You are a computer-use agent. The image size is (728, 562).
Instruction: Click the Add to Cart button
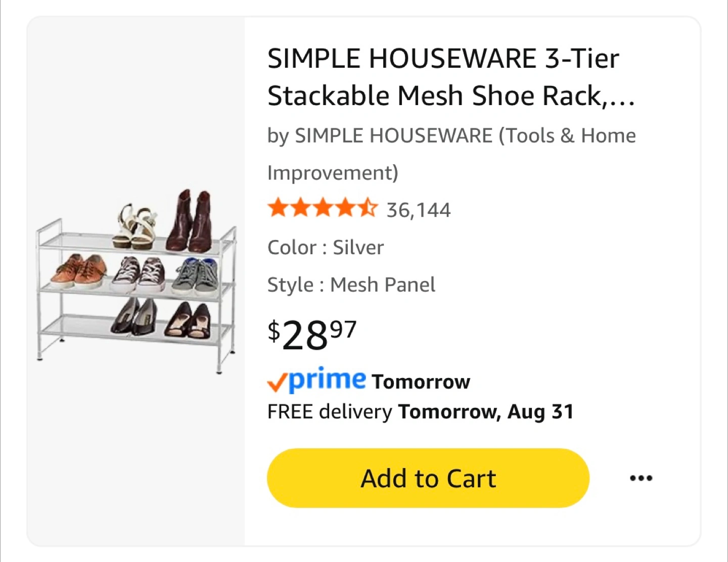428,478
